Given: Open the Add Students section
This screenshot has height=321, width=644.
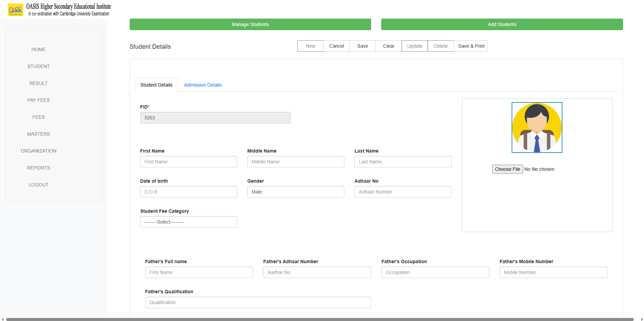Looking at the screenshot, I should pyautogui.click(x=502, y=24).
